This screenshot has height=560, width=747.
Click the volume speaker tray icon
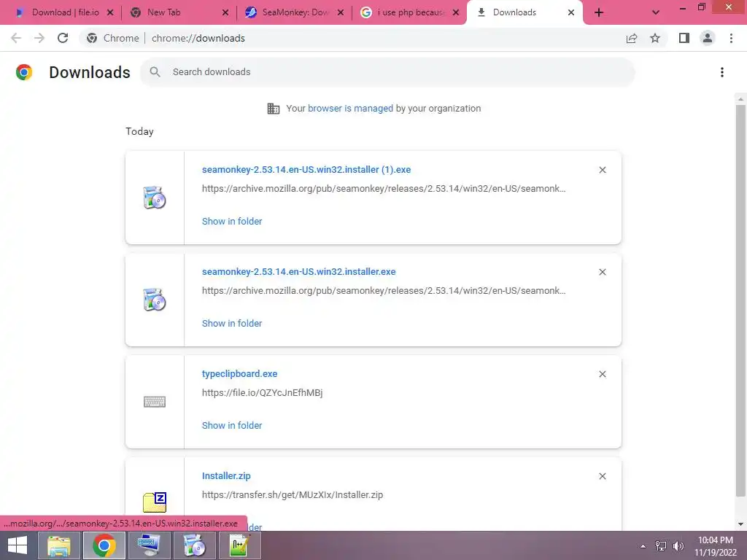coord(678,546)
